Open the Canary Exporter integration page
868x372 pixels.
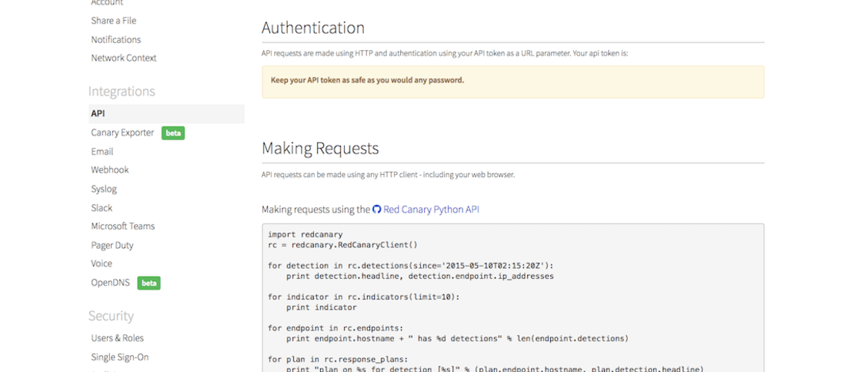[x=122, y=132]
